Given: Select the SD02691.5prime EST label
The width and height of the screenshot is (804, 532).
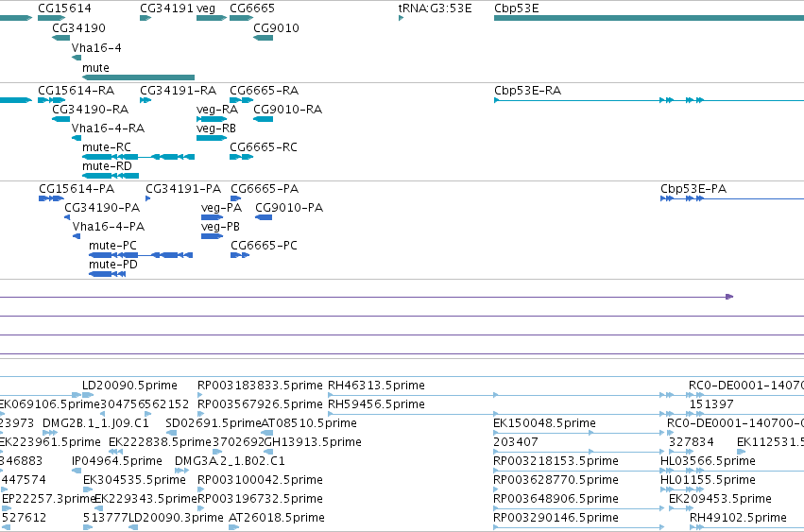Looking at the screenshot, I should 214,423.
